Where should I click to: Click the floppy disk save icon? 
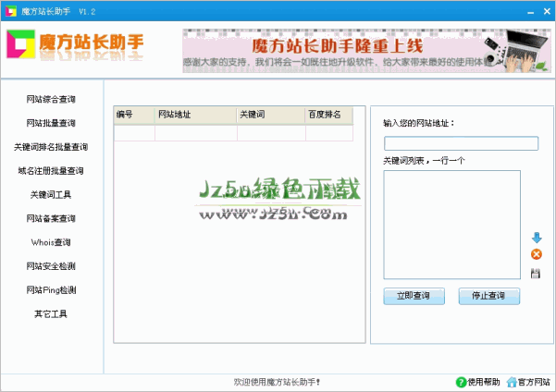pos(536,274)
